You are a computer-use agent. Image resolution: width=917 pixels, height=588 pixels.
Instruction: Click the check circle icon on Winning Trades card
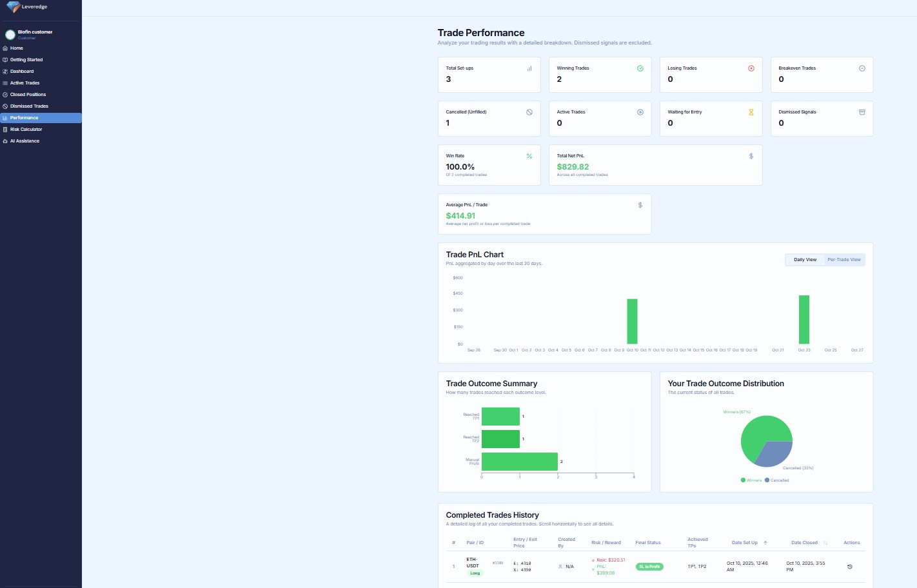click(x=640, y=68)
